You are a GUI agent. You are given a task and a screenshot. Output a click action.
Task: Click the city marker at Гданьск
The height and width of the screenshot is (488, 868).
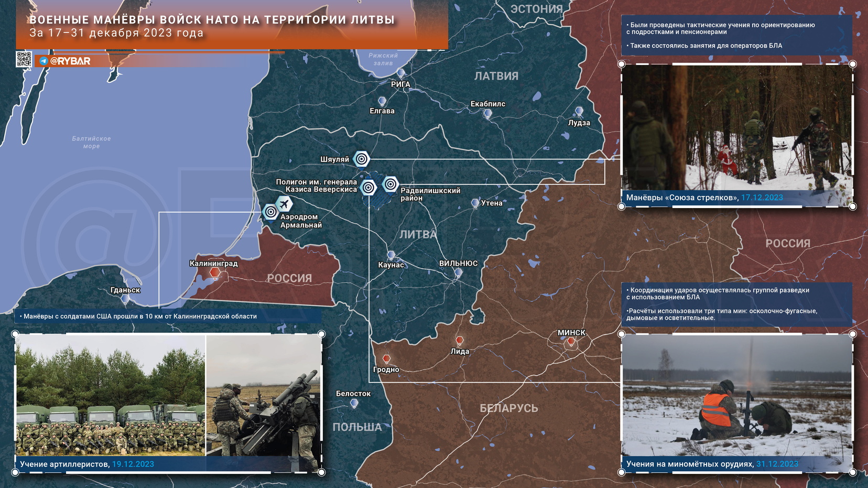(x=125, y=299)
